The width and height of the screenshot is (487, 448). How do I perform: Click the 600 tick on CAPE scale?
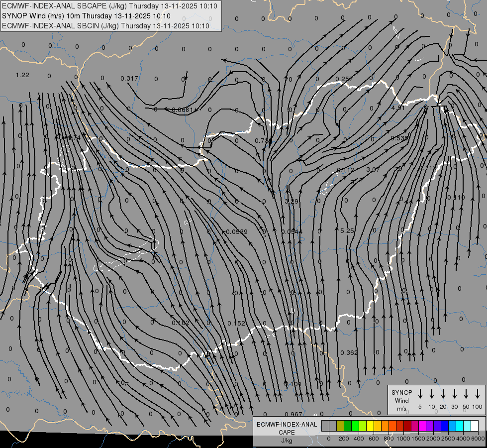[x=374, y=439]
